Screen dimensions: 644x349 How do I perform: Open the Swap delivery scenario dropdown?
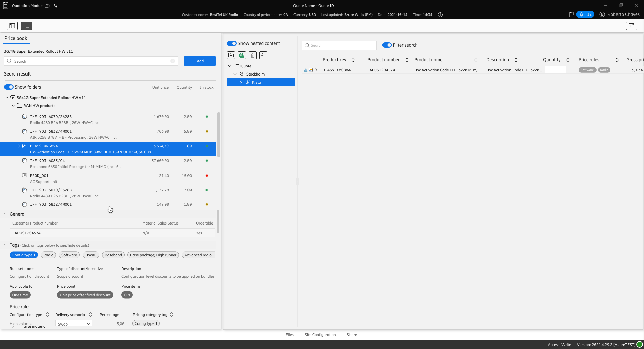(x=73, y=324)
